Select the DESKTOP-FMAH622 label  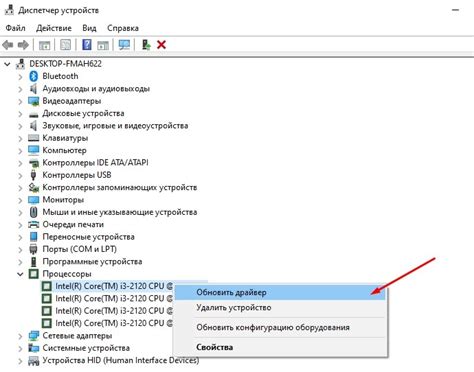click(65, 64)
